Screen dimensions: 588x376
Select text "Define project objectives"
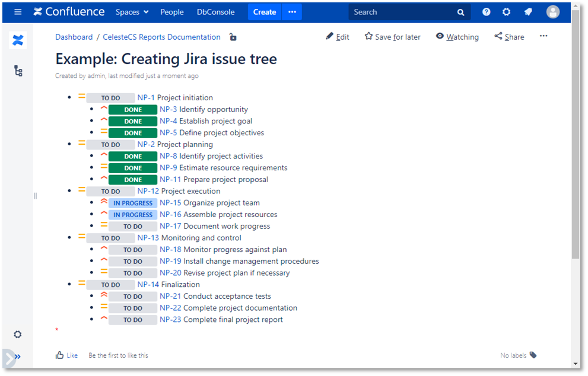(222, 133)
